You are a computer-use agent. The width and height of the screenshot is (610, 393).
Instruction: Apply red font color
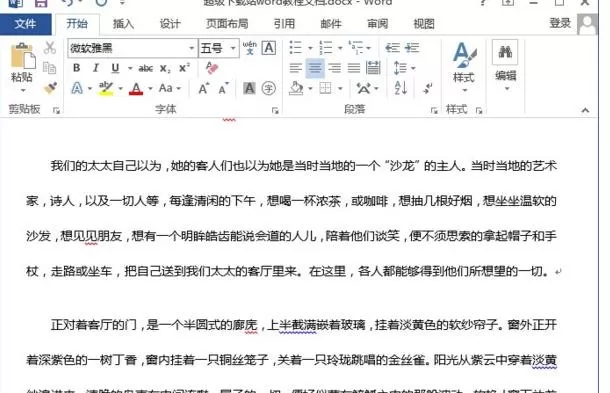click(136, 88)
